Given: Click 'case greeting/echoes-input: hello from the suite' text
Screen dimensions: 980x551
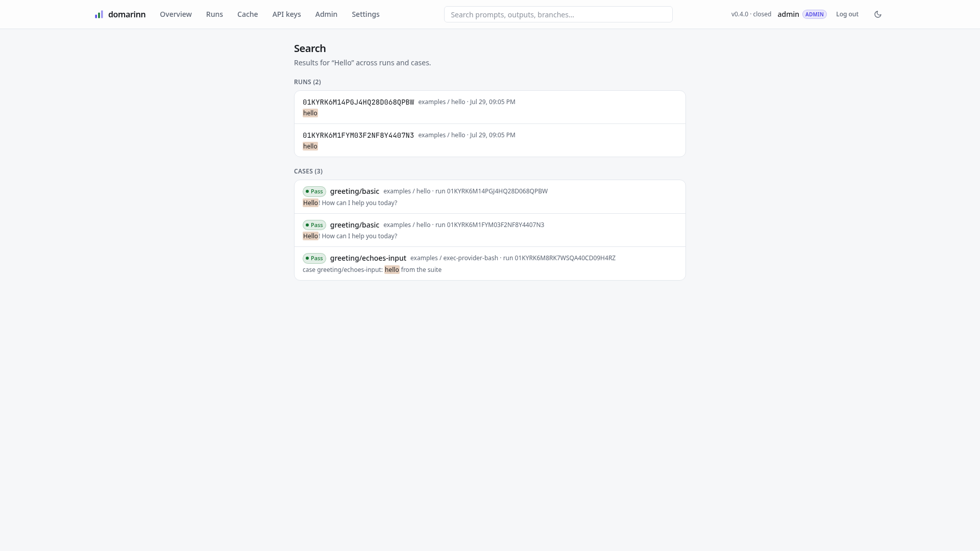Looking at the screenshot, I should point(372,270).
